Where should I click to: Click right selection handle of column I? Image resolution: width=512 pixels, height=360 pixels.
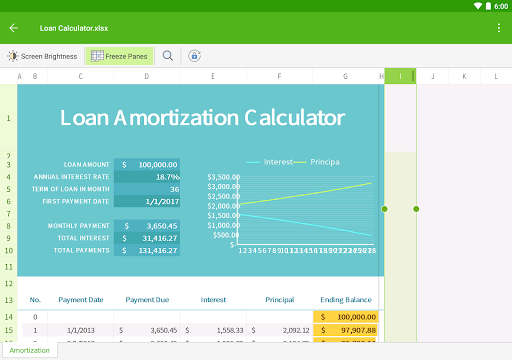[x=416, y=209]
